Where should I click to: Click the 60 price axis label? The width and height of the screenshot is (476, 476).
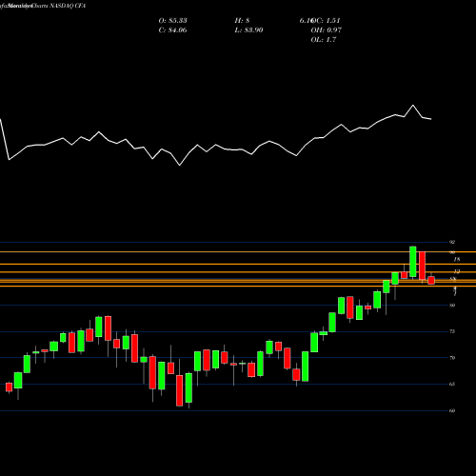click(452, 410)
